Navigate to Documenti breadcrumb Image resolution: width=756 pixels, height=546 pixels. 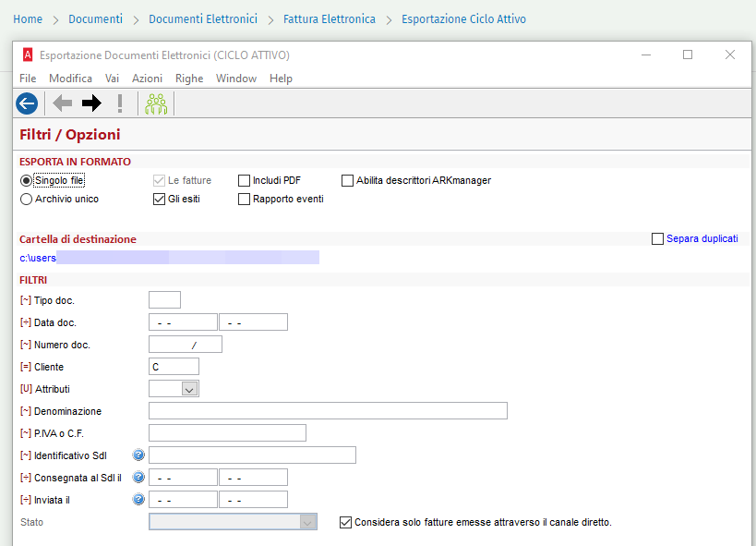coord(95,19)
